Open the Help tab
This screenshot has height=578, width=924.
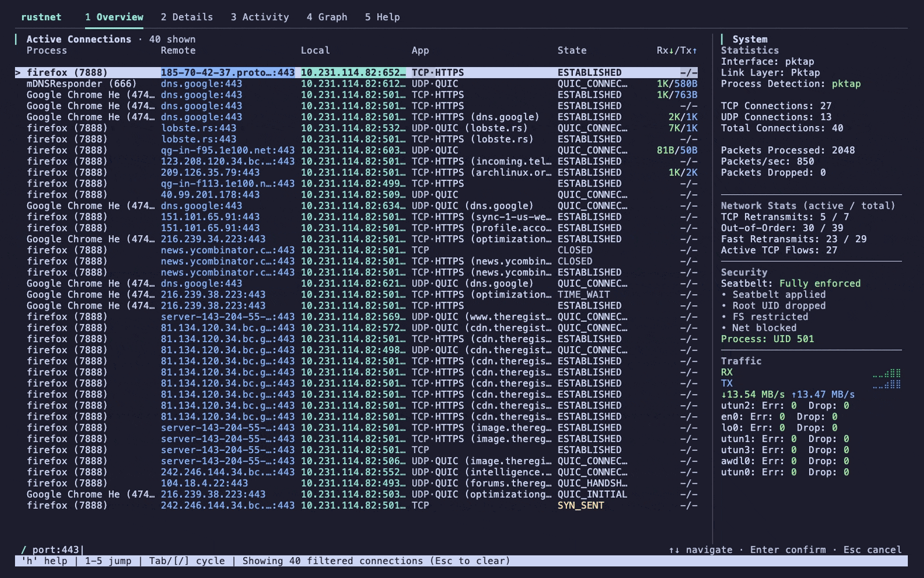[382, 17]
